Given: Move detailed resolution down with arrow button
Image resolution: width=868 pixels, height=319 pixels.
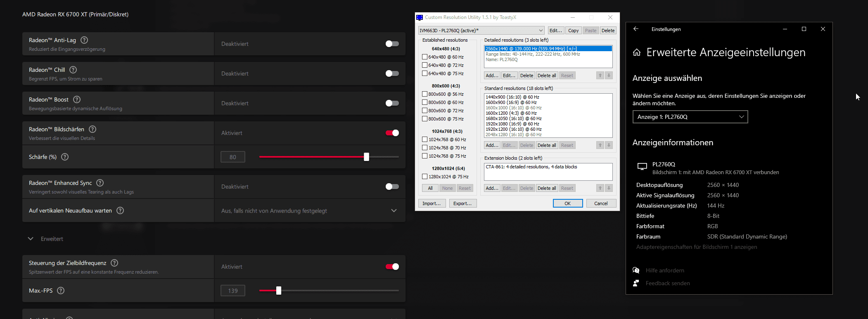Looking at the screenshot, I should 609,76.
